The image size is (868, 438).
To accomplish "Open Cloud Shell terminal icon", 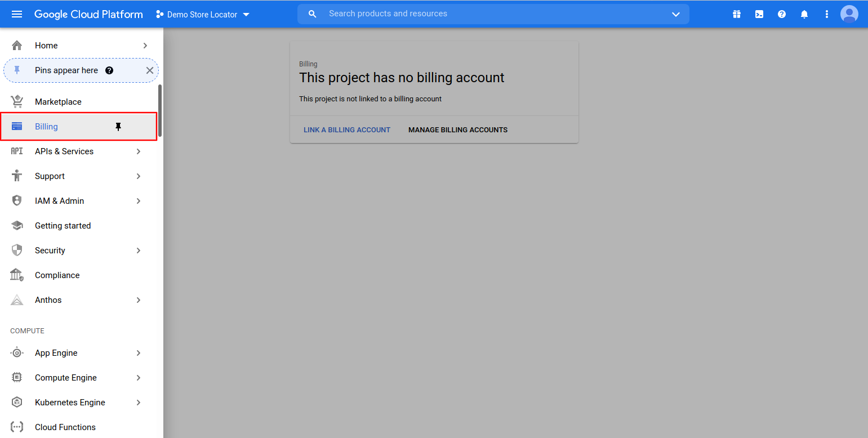I will 759,14.
